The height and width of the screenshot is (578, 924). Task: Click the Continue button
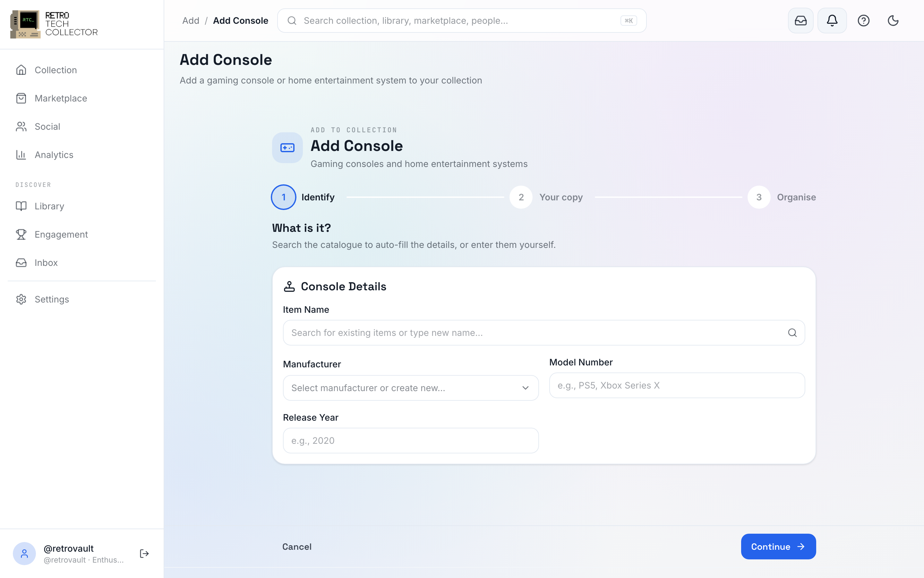(778, 547)
